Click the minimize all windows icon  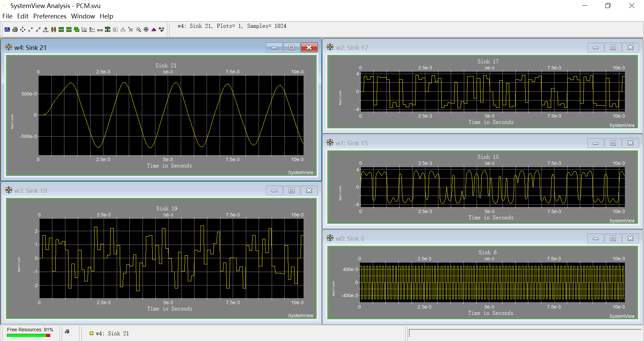[x=100, y=29]
